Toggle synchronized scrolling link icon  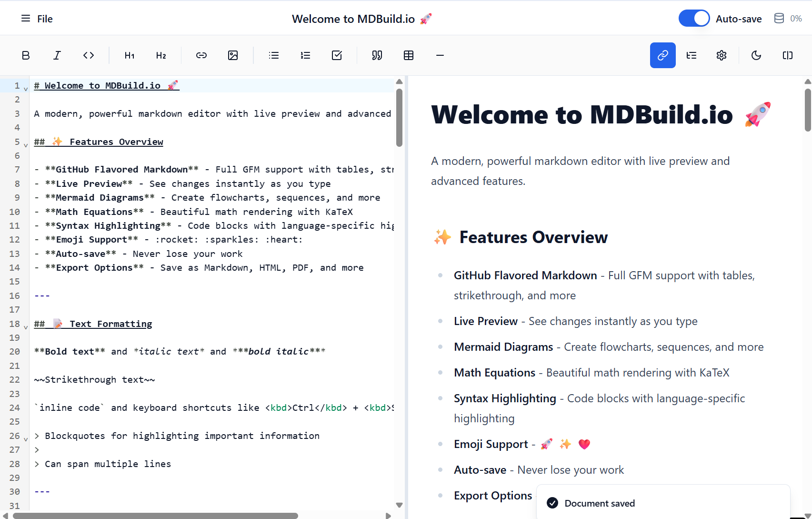(662, 55)
